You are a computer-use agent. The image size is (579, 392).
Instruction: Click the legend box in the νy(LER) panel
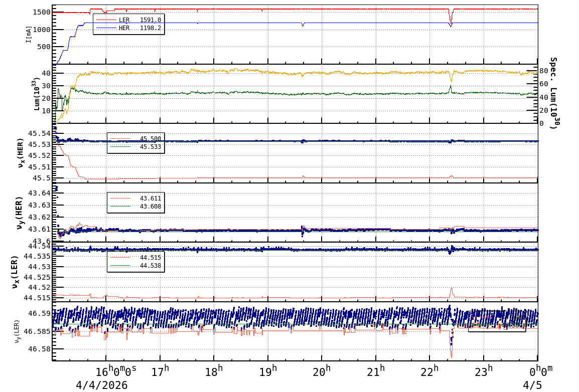pyautogui.click(x=497, y=321)
